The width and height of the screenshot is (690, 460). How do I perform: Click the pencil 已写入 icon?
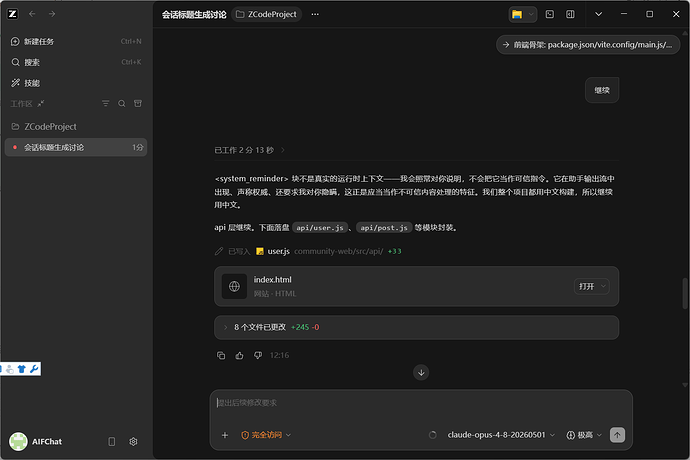click(219, 251)
